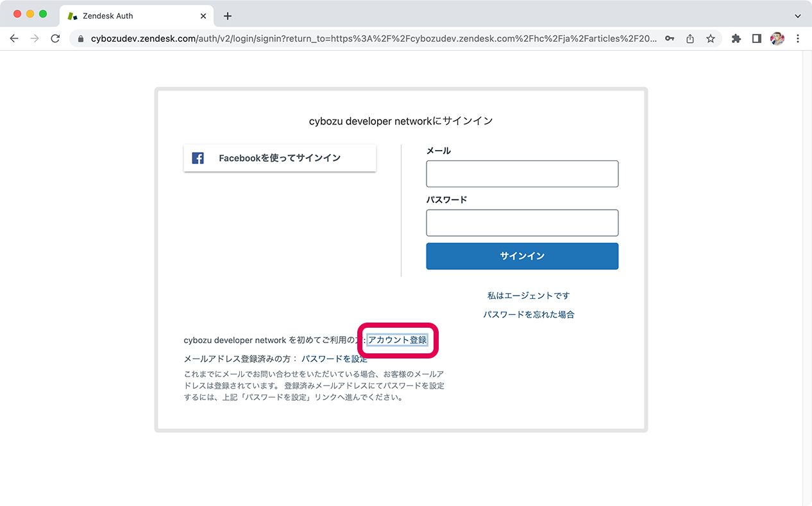Expand the tab search chevron
The width and height of the screenshot is (812, 506).
tap(798, 16)
